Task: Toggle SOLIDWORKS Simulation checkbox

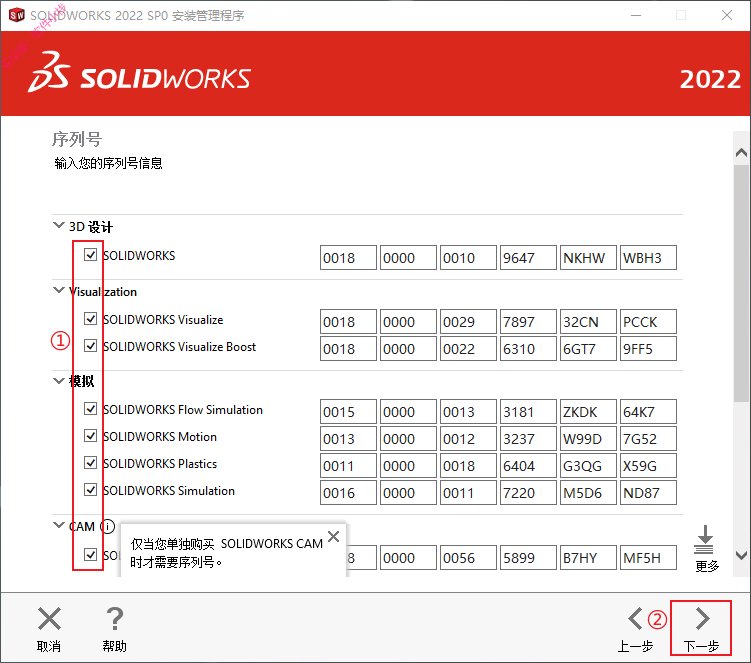Action: [91, 490]
